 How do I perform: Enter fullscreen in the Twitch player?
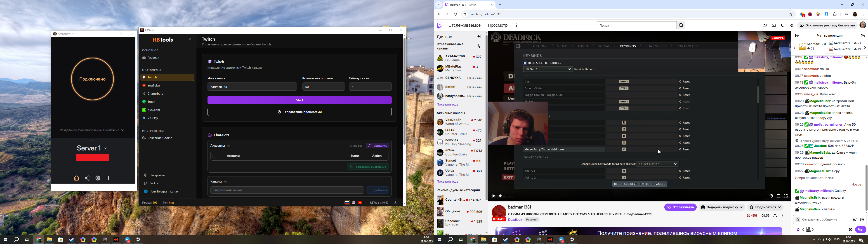(x=786, y=196)
